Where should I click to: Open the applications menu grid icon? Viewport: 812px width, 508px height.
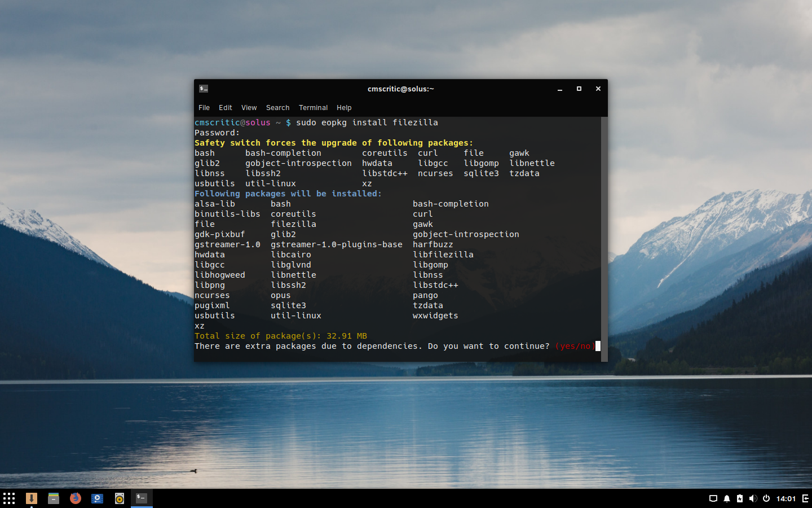(9, 498)
